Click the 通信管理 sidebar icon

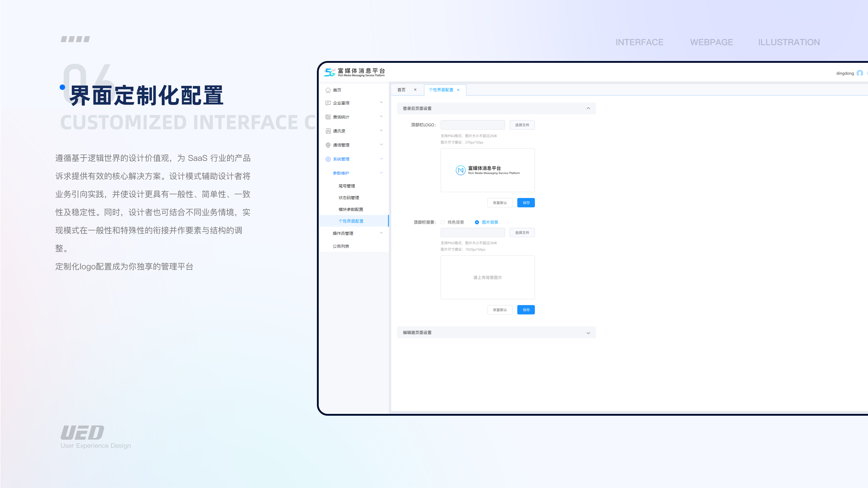click(x=328, y=145)
